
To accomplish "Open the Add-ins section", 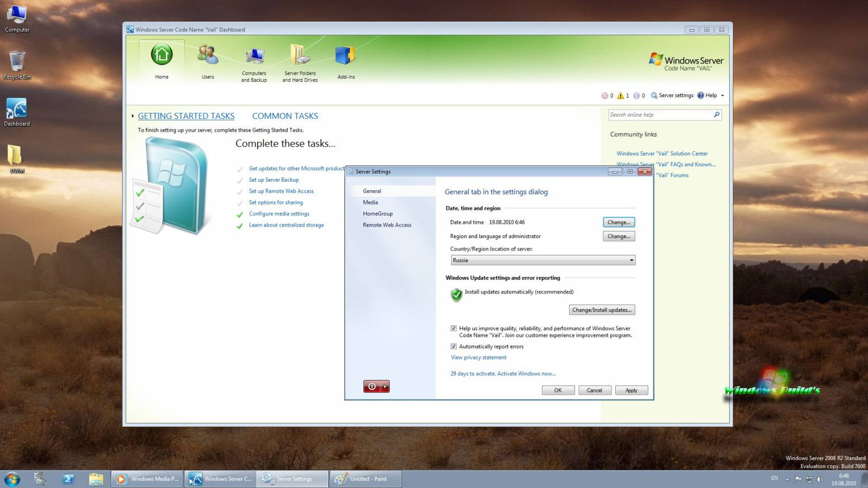I will point(346,61).
